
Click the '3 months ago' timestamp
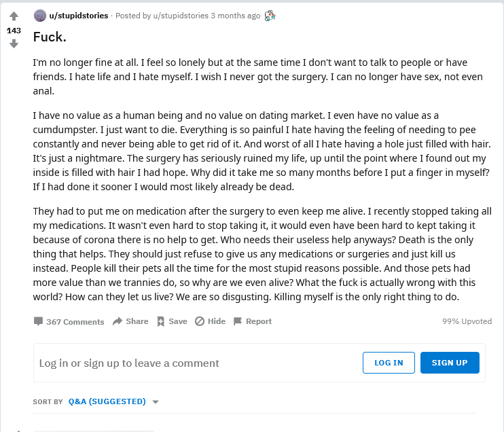(x=236, y=16)
